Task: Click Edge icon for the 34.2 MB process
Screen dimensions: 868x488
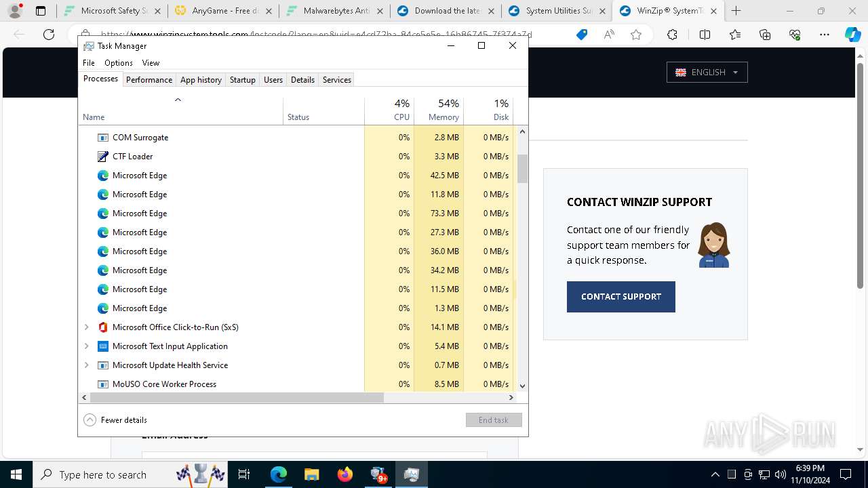Action: [x=103, y=270]
